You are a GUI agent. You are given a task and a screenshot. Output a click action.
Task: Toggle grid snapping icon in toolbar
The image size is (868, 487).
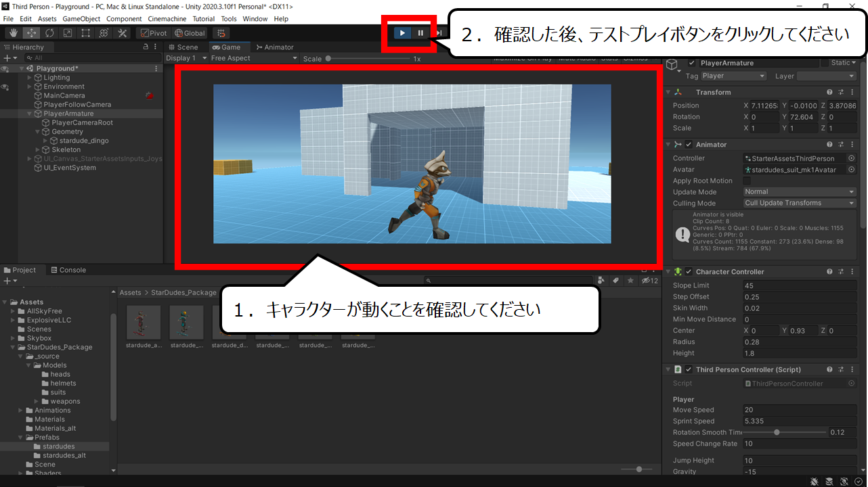tap(221, 33)
